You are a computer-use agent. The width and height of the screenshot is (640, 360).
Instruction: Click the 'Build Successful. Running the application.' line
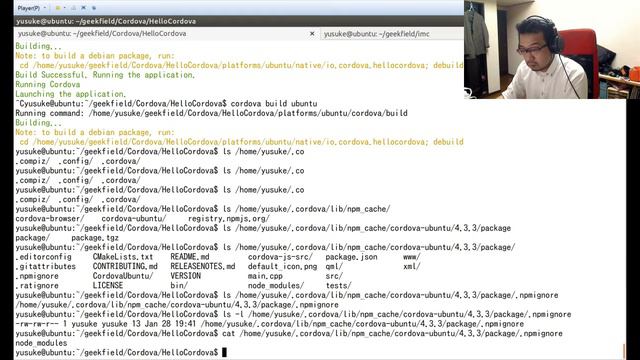[x=105, y=75]
